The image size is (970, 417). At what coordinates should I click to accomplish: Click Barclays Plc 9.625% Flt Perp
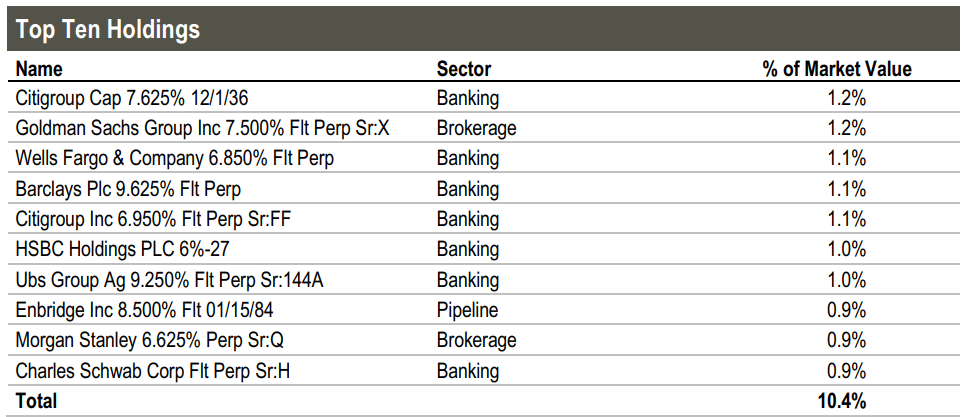pyautogui.click(x=128, y=189)
